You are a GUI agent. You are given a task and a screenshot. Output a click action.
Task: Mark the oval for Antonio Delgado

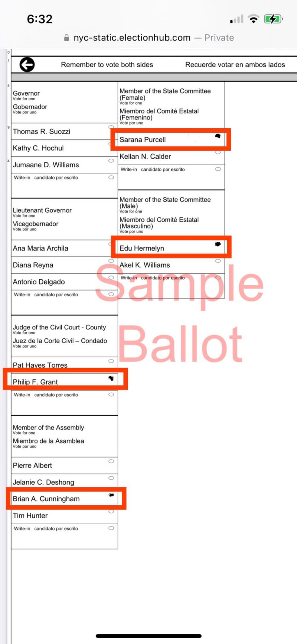(x=111, y=277)
